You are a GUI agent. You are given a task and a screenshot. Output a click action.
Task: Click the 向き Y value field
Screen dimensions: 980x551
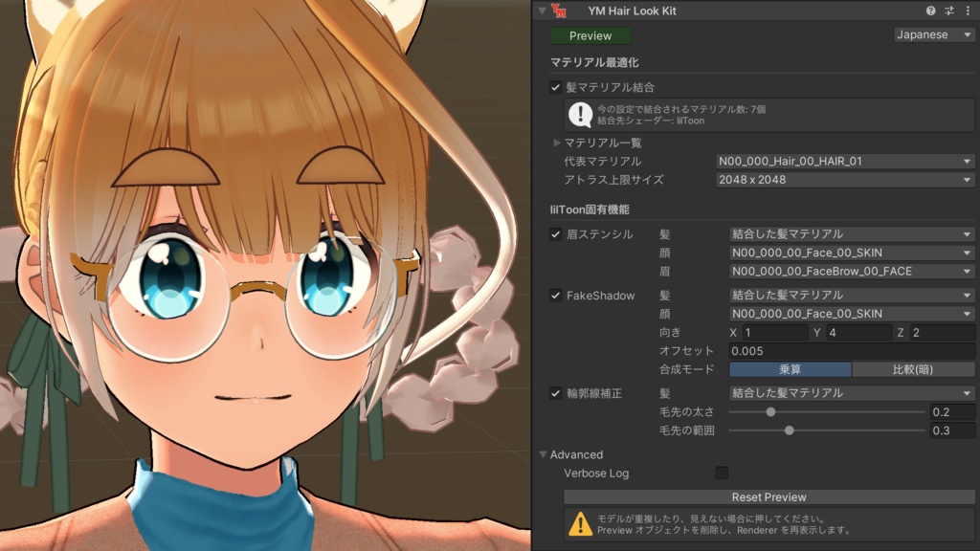858,332
